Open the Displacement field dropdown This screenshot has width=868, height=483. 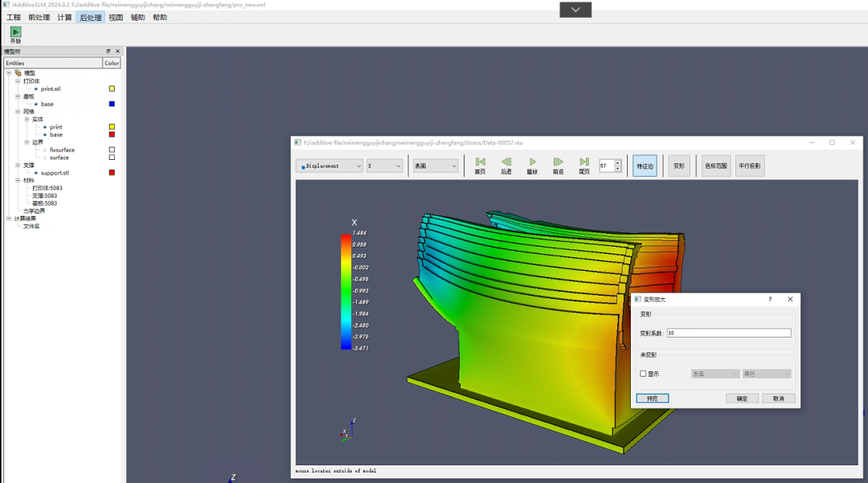point(330,166)
